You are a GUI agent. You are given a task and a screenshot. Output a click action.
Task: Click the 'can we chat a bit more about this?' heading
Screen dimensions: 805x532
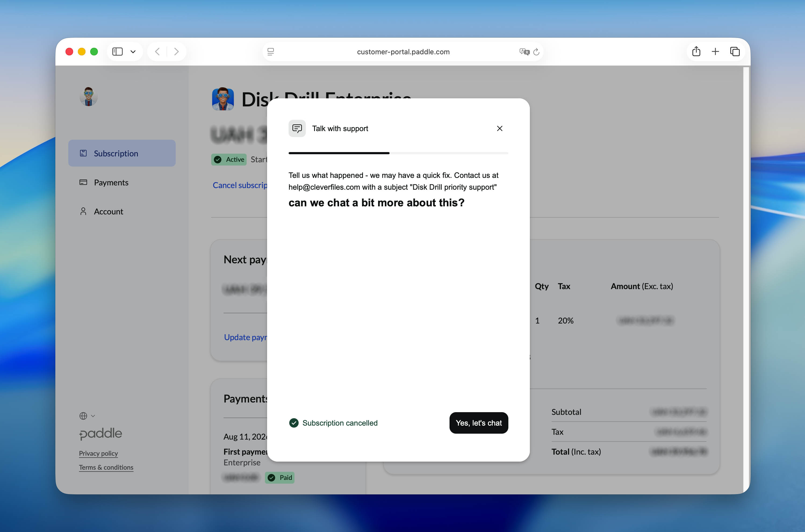[x=376, y=203]
